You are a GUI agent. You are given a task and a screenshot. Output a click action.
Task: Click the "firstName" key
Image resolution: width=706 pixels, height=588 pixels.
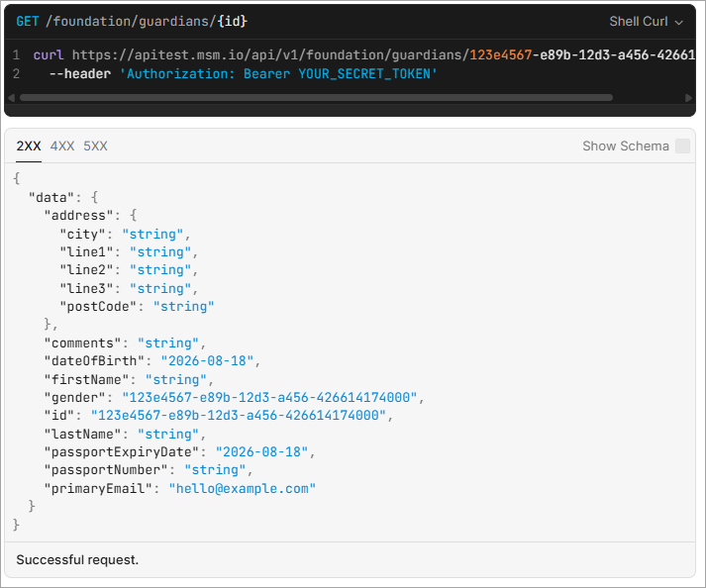(86, 379)
